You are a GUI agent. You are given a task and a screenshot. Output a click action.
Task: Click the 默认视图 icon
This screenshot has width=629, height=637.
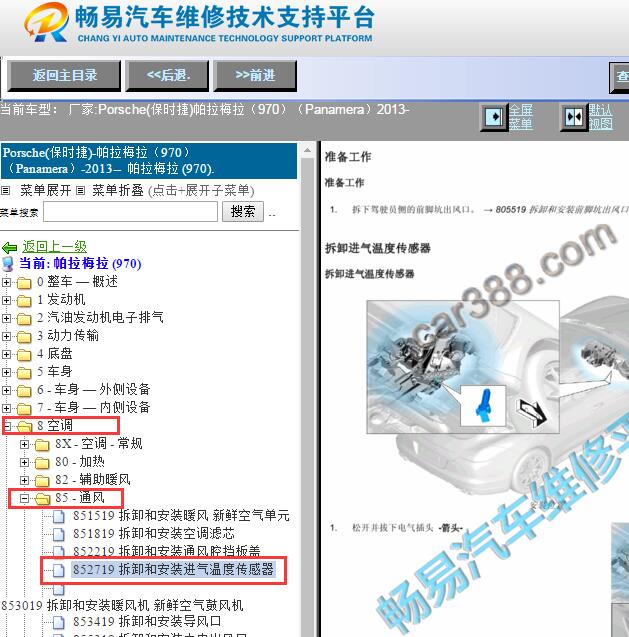coord(574,117)
